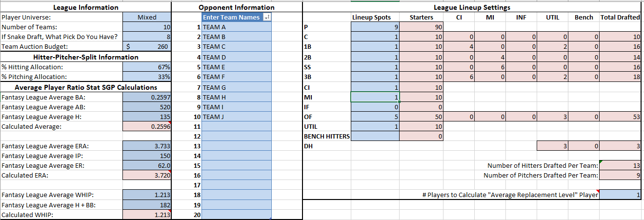Select the Number of Hitters Drafted Per Team value

tap(621, 166)
